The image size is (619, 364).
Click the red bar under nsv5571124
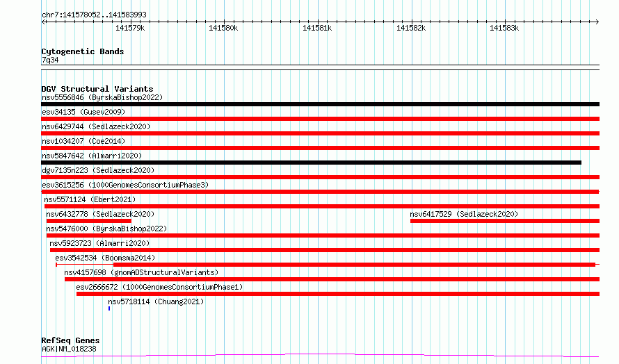click(x=322, y=206)
